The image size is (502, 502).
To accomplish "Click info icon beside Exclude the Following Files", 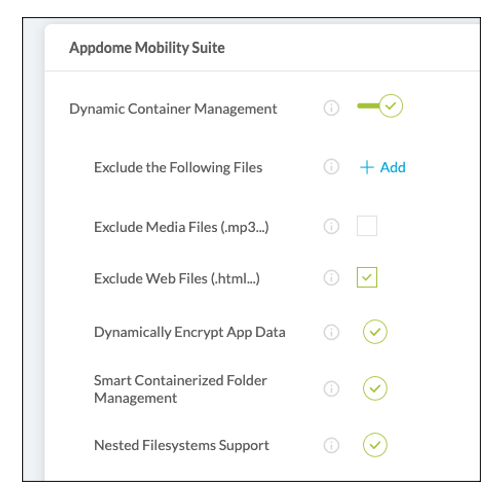I will click(331, 166).
